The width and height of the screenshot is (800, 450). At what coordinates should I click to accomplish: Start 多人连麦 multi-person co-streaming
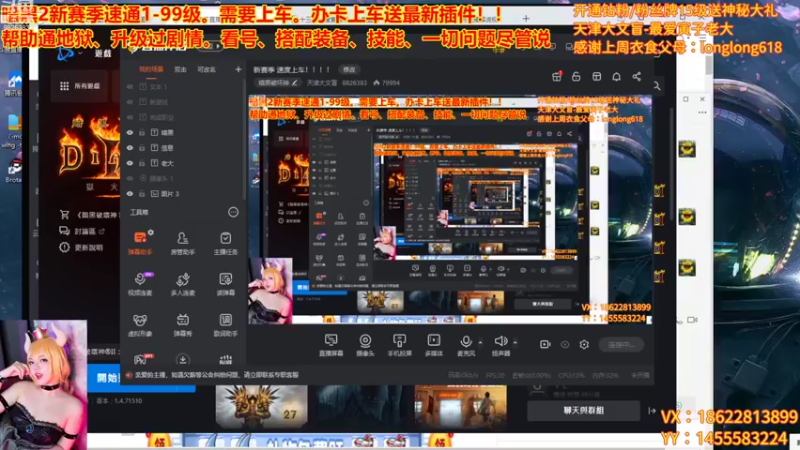[183, 284]
